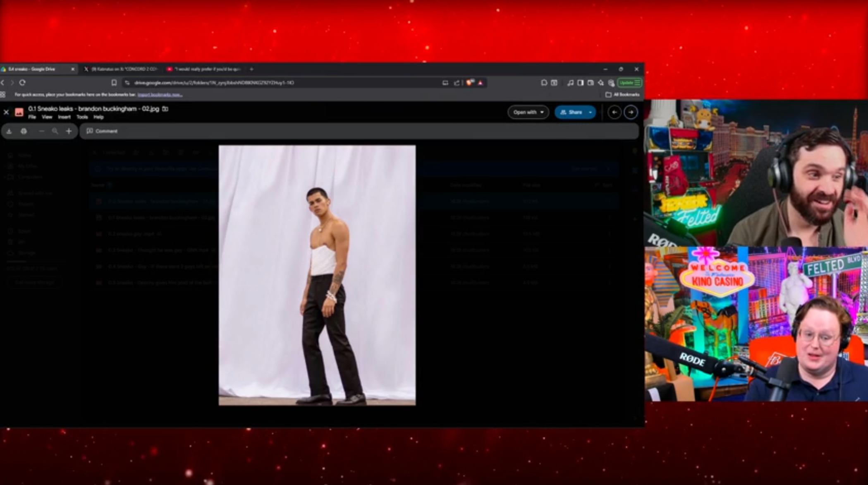The image size is (868, 485).
Task: Click the magnifier reset zoom icon
Action: pos(55,131)
